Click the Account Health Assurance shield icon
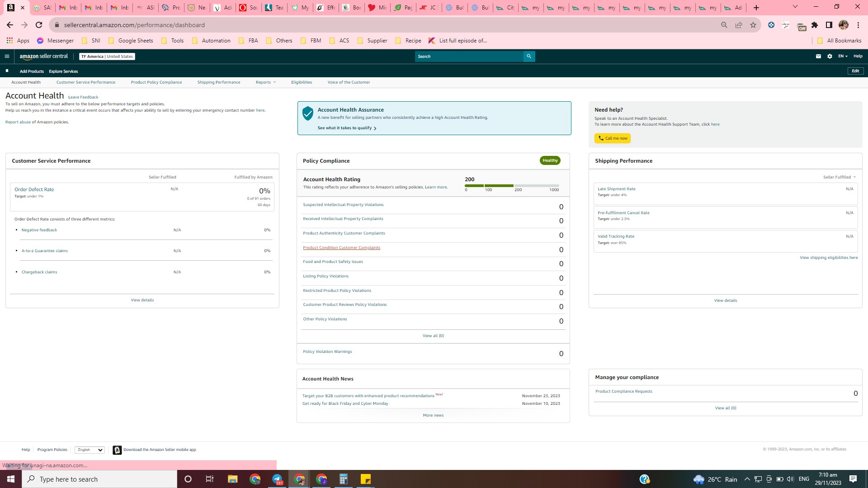The height and width of the screenshot is (488, 868). pyautogui.click(x=308, y=113)
